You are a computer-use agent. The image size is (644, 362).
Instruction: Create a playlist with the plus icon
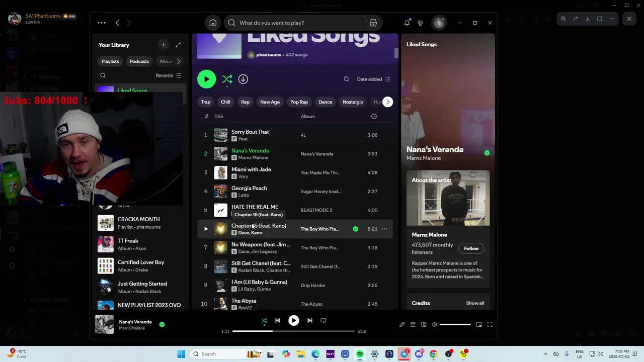pyautogui.click(x=164, y=45)
